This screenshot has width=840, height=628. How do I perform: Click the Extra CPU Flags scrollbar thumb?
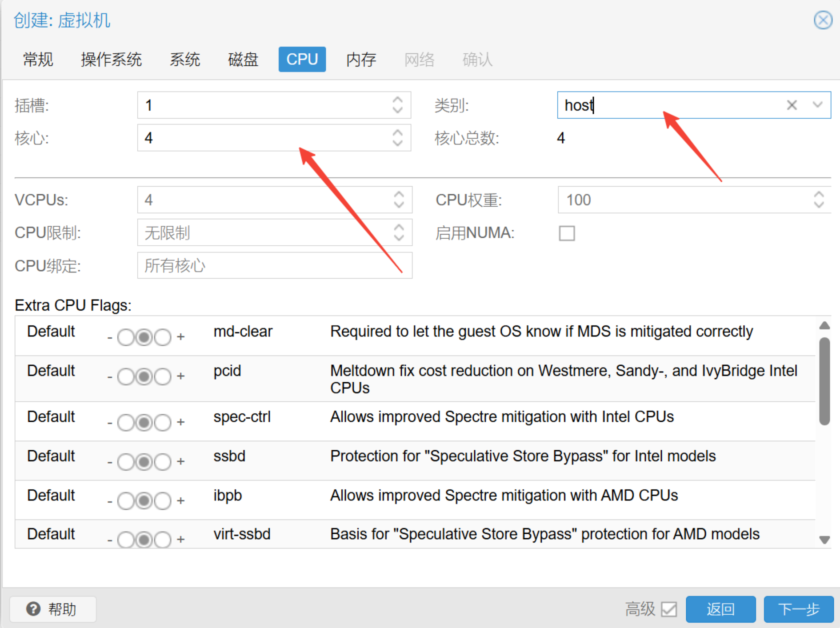pyautogui.click(x=824, y=381)
